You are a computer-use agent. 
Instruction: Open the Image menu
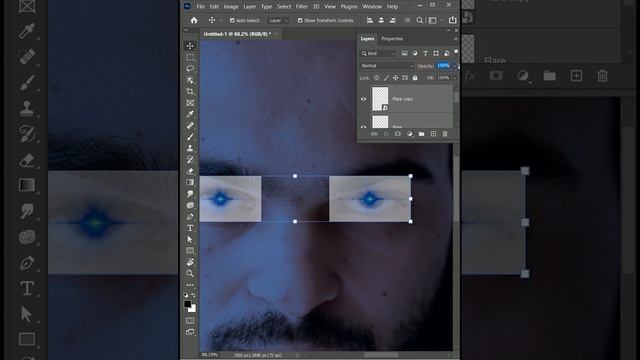[x=231, y=7]
